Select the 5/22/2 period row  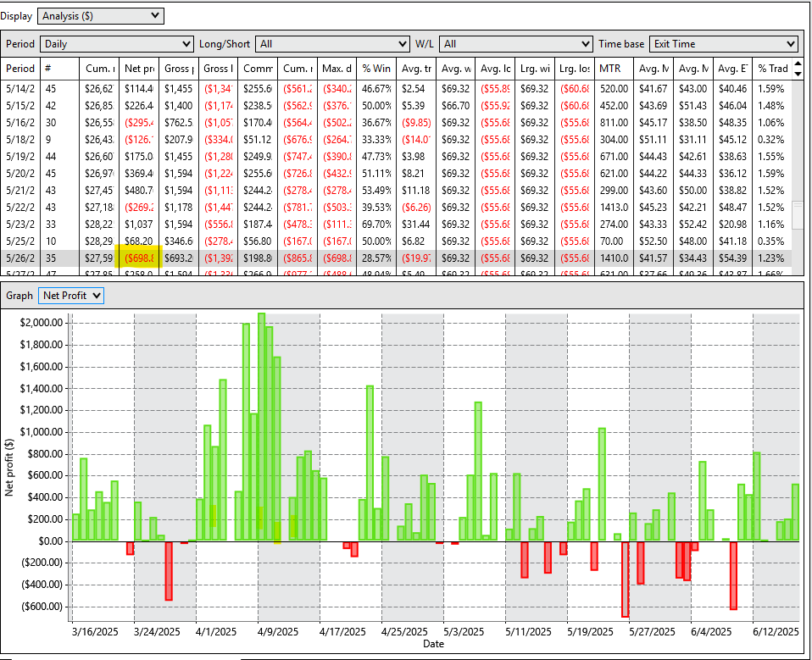[396, 207]
